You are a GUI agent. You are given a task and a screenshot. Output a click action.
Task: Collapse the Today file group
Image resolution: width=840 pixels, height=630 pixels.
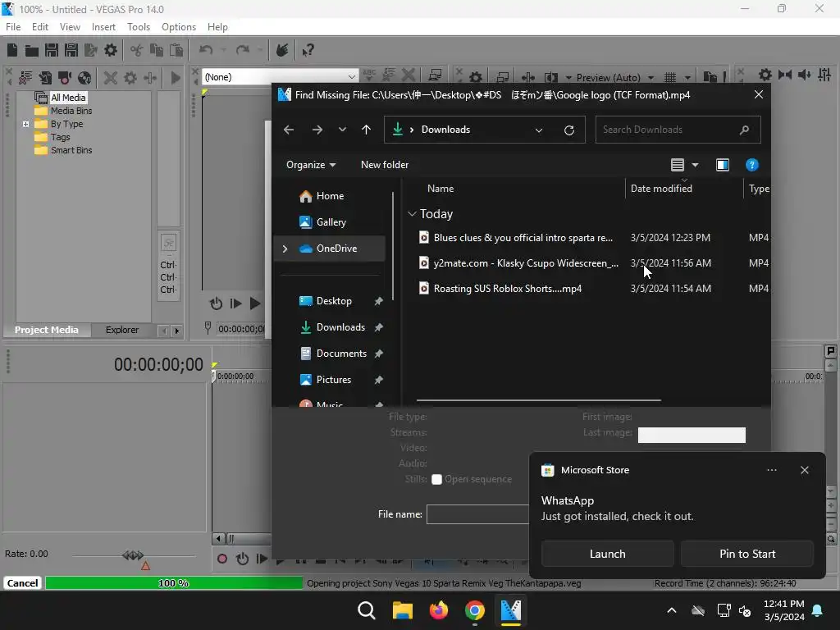[x=412, y=214]
